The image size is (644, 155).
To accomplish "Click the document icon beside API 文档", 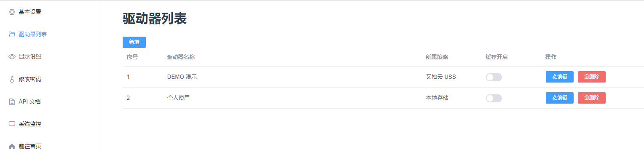I will (12, 102).
